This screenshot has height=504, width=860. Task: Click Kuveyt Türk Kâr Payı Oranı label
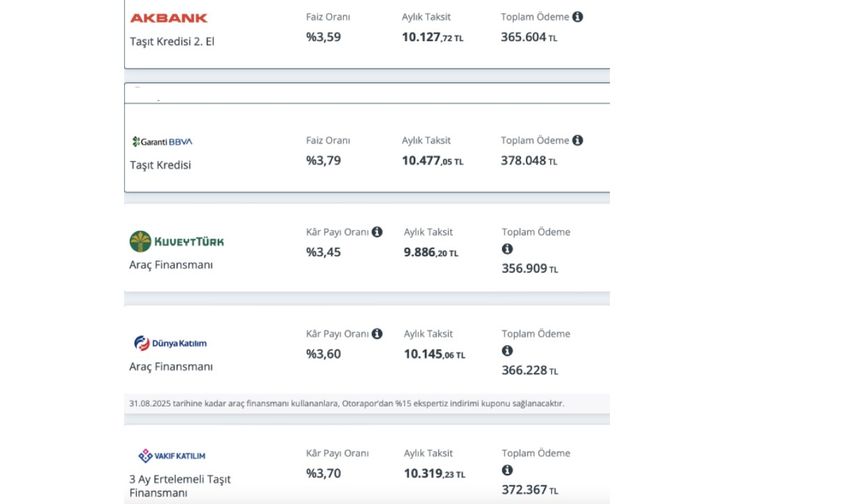pos(337,232)
